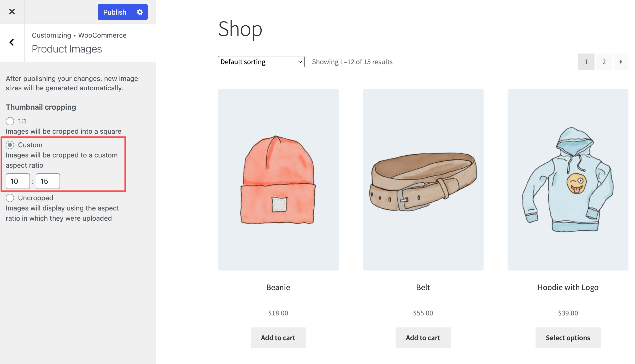The image size is (635, 364).
Task: Edit the aspect ratio width field showing 10
Action: [x=17, y=181]
